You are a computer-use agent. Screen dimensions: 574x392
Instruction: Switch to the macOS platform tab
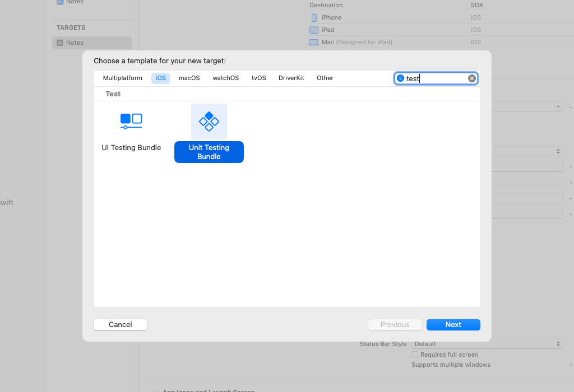coord(189,78)
